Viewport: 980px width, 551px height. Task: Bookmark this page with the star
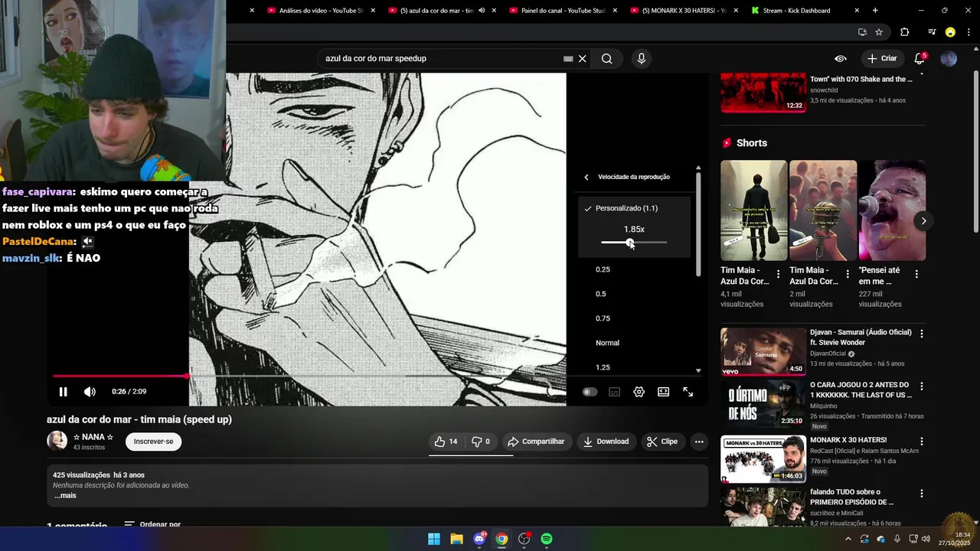click(x=879, y=32)
